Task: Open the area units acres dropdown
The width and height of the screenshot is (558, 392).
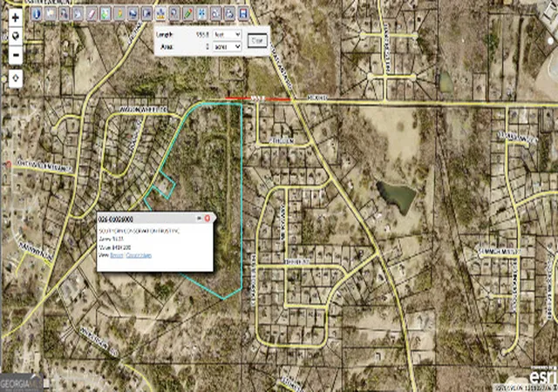Action: pyautogui.click(x=227, y=46)
